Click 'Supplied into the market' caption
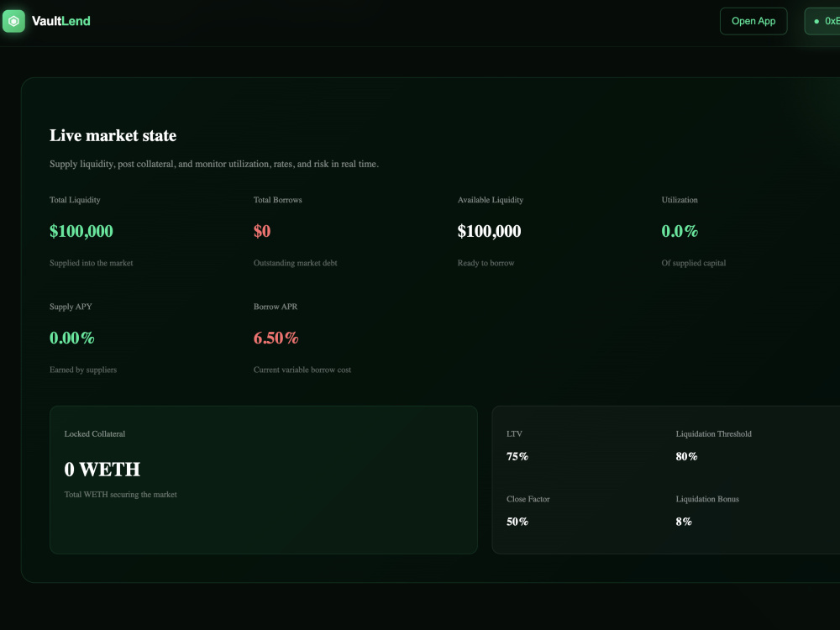Viewport: 840px width, 630px height. (91, 263)
